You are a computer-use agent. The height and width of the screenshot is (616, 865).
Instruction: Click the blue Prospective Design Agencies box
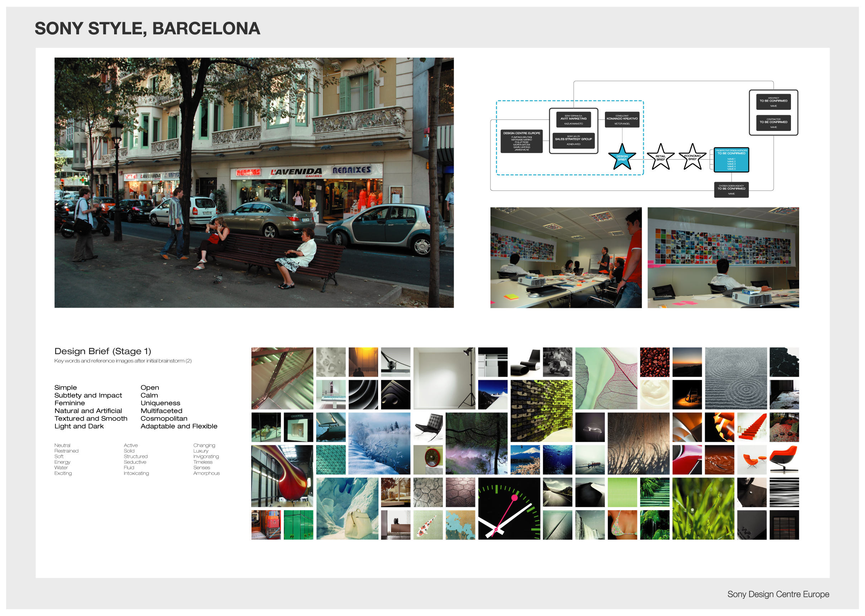click(731, 160)
